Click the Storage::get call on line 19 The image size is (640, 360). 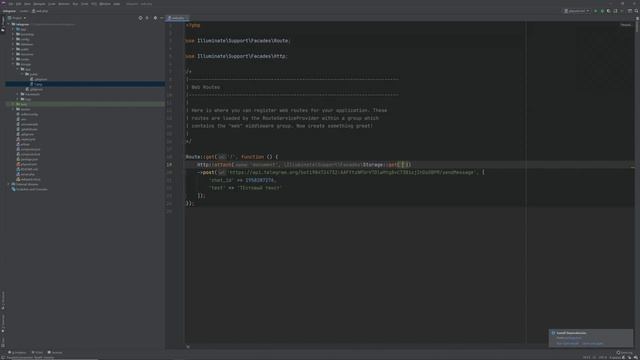pyautogui.click(x=387, y=164)
